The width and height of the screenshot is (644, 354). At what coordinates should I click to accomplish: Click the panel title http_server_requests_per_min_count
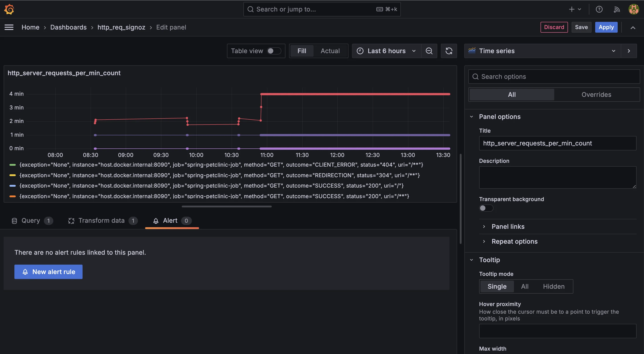tap(64, 73)
